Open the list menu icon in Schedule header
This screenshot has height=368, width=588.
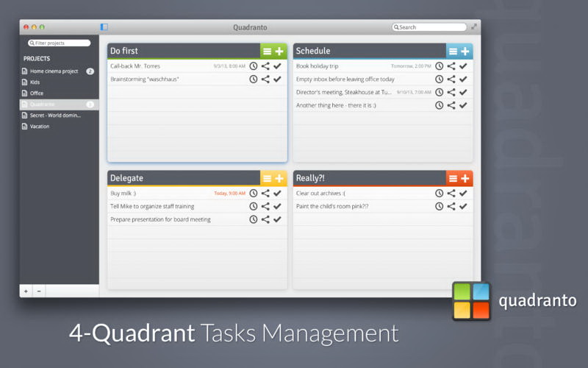(x=453, y=52)
